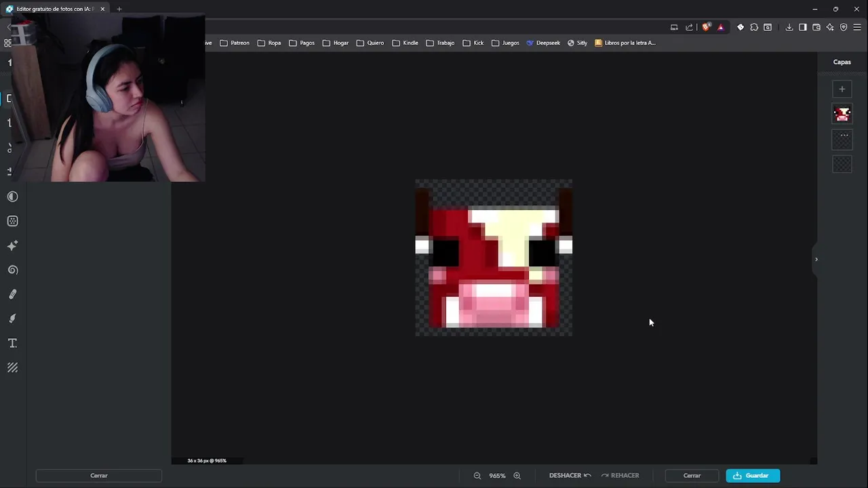
Task: Click the Brave Rewards triangle icon
Action: (720, 27)
